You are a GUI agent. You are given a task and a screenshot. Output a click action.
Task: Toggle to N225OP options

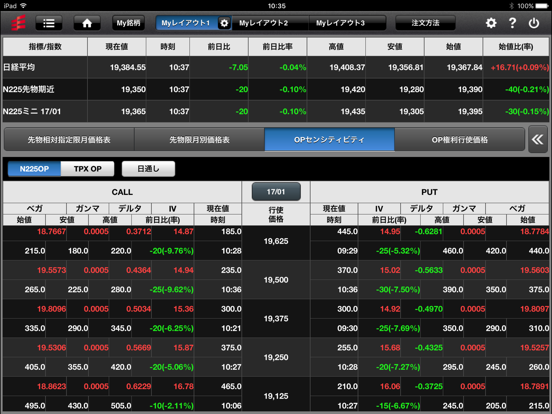(34, 169)
